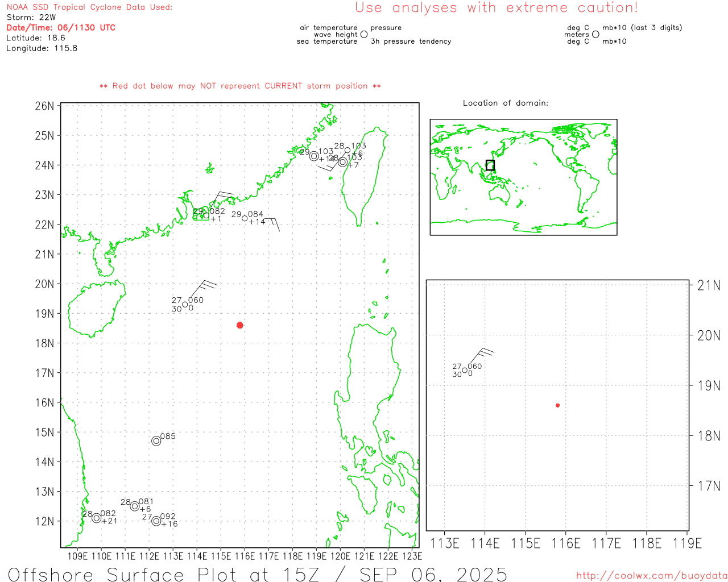Image resolution: width=728 pixels, height=582 pixels.
Task: Select station circle with 084 and +14
Action: pyautogui.click(x=245, y=218)
